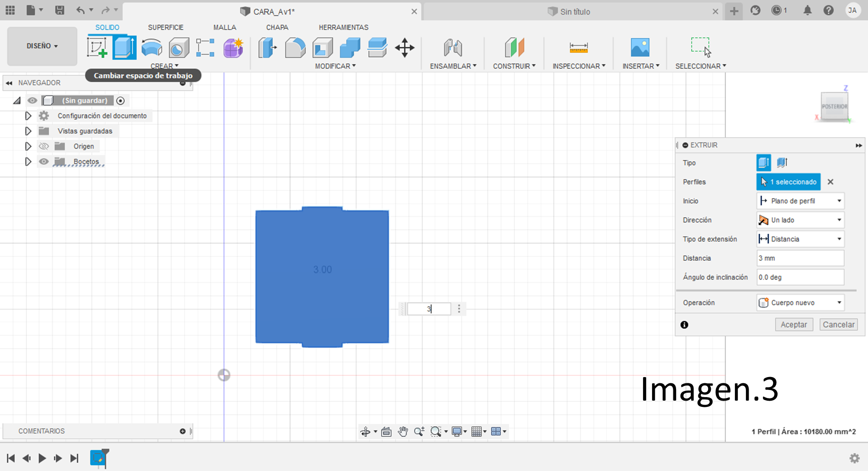868x471 pixels.
Task: Click the Pan hand tool
Action: 403,431
